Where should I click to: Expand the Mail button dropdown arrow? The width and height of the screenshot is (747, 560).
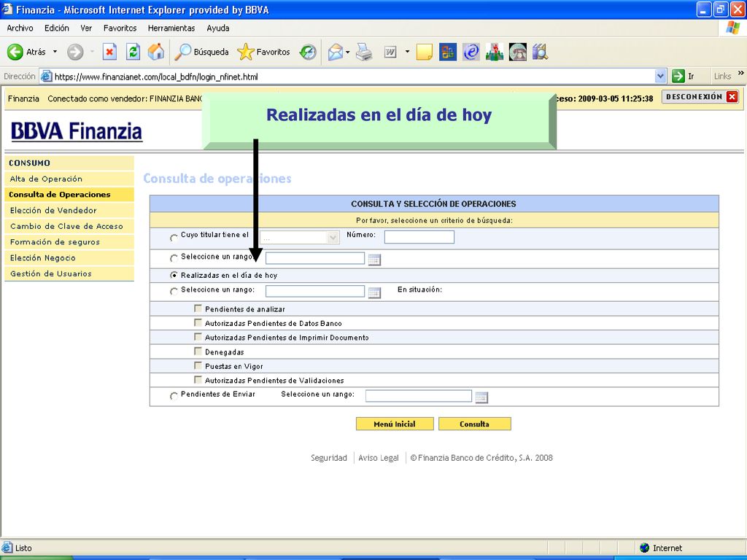pos(348,52)
